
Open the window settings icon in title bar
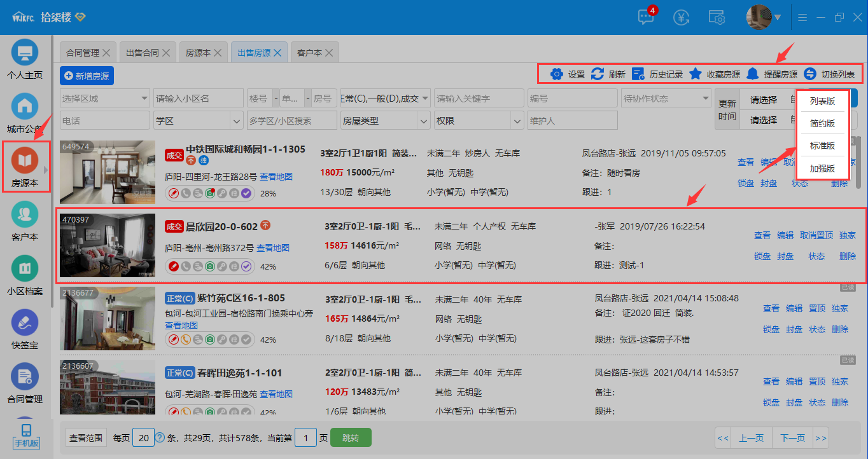pos(717,17)
